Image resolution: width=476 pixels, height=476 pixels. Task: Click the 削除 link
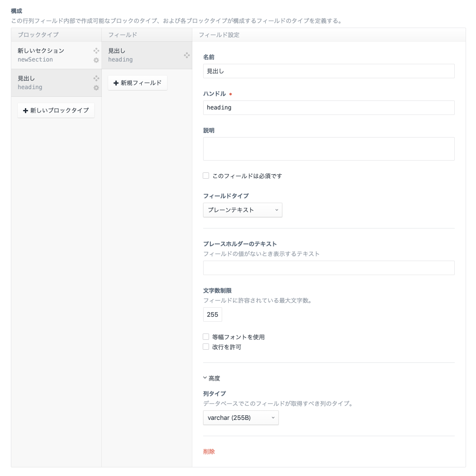[x=209, y=452]
